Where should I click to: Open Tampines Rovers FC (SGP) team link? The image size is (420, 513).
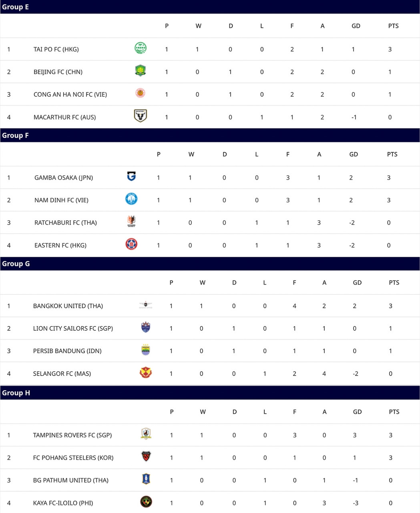72,435
